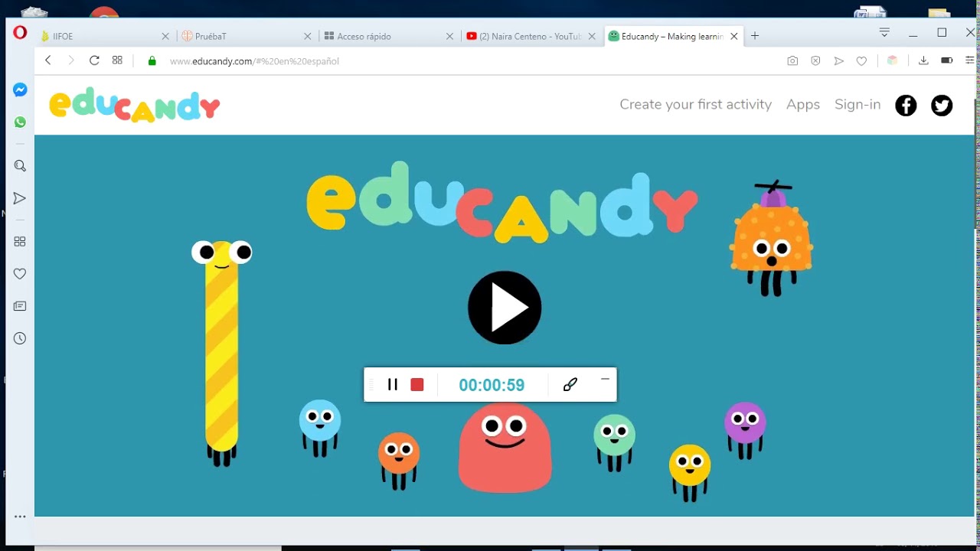Click the Sign-in link
This screenshot has height=551, width=980.
coord(857,105)
